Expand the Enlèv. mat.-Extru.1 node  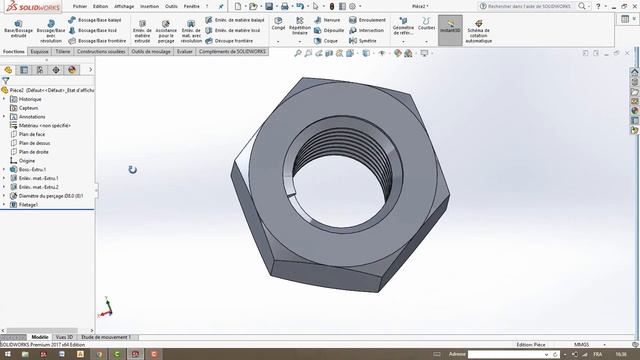4,178
